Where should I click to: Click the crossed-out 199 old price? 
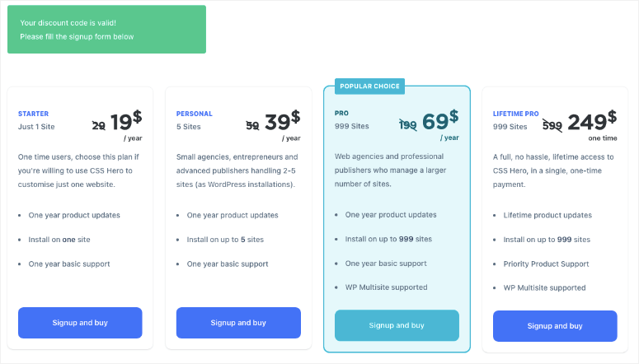[x=408, y=124]
